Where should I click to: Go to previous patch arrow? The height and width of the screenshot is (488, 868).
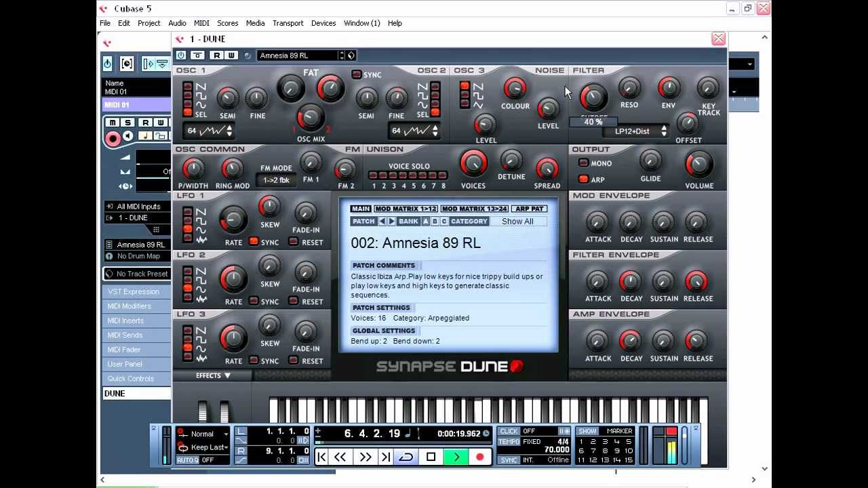coord(382,222)
